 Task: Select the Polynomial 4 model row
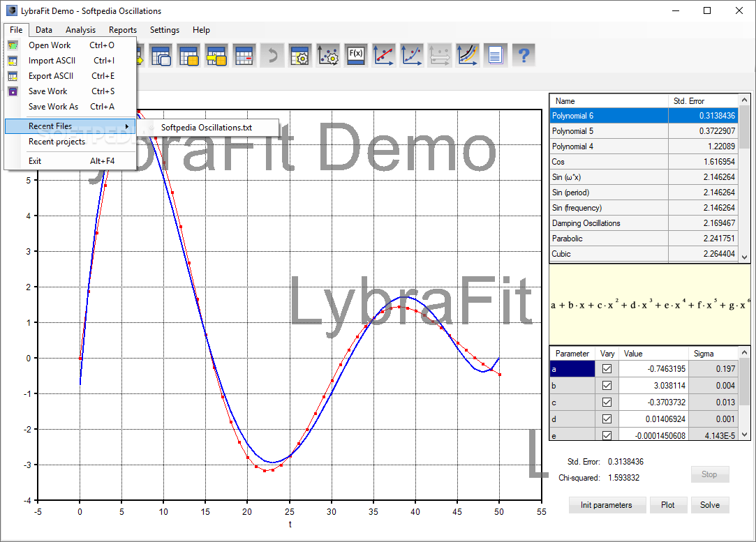644,146
